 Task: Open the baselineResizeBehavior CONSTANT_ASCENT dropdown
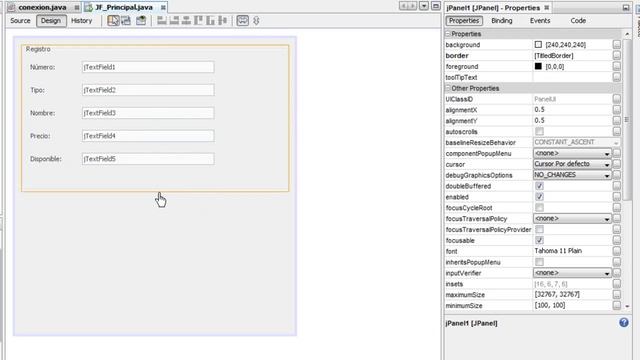click(576, 142)
